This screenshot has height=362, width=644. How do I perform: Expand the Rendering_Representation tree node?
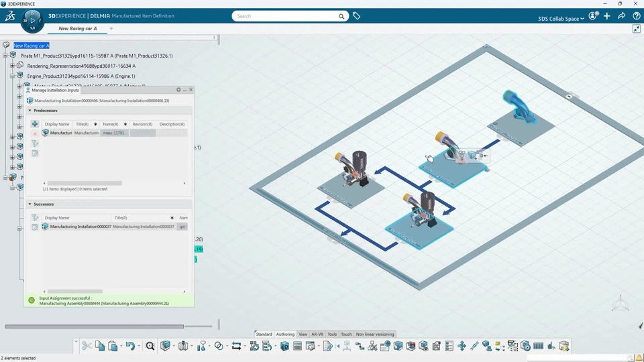click(x=12, y=66)
